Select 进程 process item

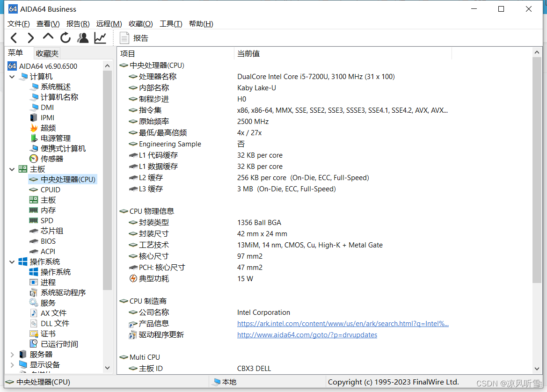[43, 282]
